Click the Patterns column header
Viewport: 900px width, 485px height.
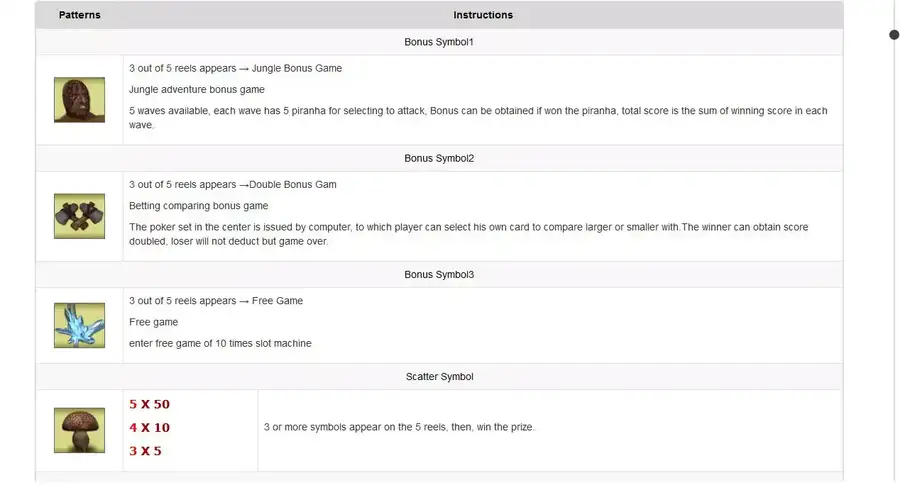[80, 15]
